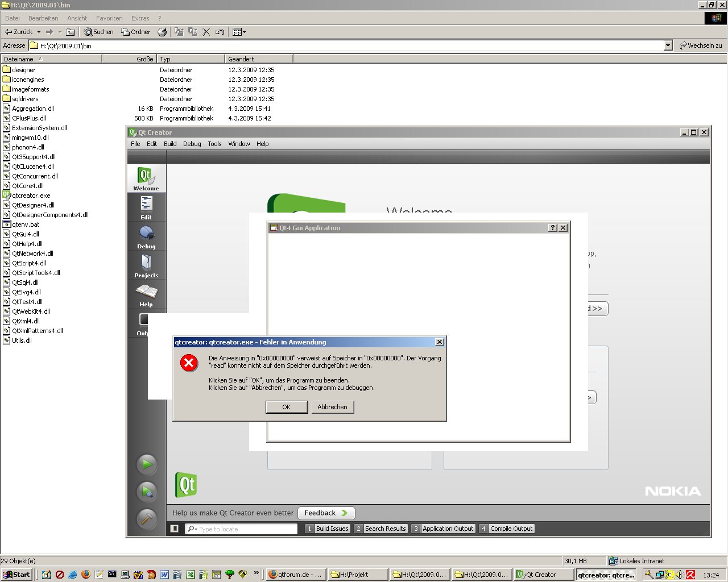This screenshot has width=728, height=582.
Task: Click Abbrechen to debug program
Action: (332, 407)
